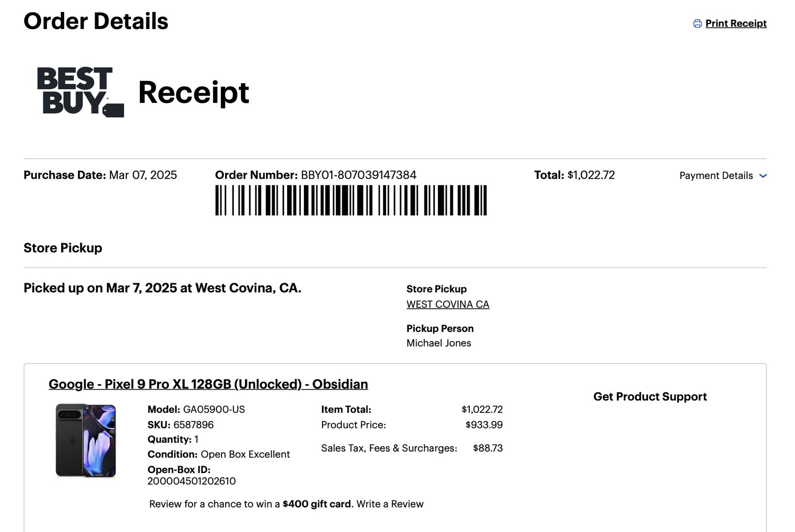Click the order number barcode
795x532 pixels.
tap(351, 200)
